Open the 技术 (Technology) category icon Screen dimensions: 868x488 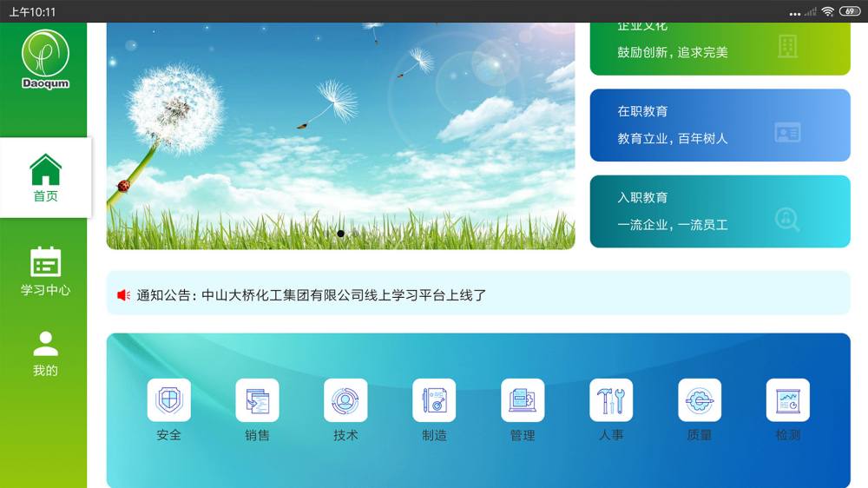click(345, 400)
